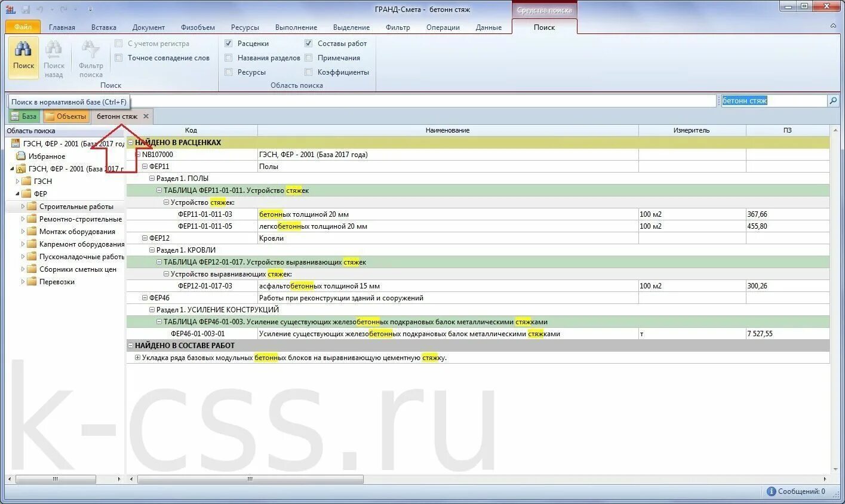Image resolution: width=845 pixels, height=504 pixels.
Task: Uncheck the Составы работ checkbox
Action: coord(309,44)
